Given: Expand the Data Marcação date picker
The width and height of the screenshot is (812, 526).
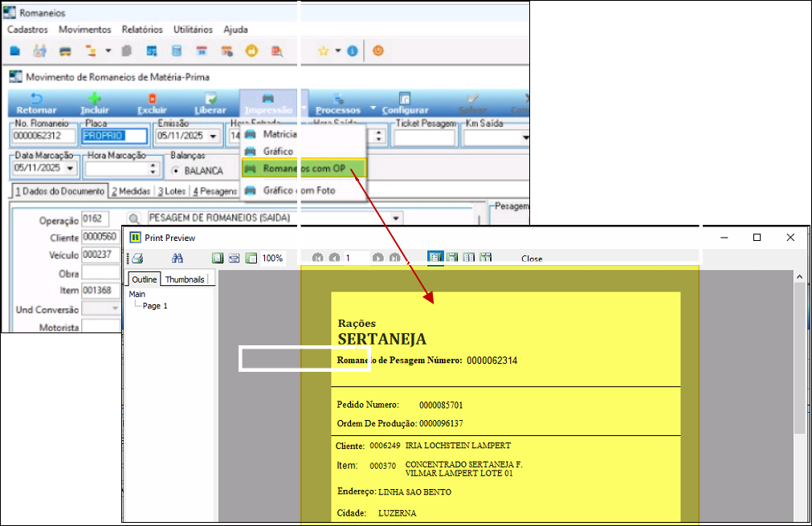Looking at the screenshot, I should [x=71, y=169].
